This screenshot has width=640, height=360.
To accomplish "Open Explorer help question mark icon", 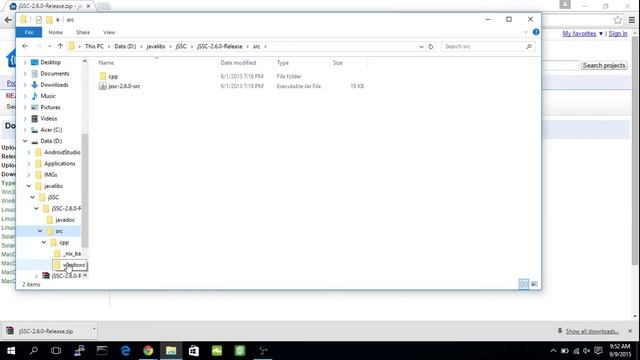I will point(536,32).
